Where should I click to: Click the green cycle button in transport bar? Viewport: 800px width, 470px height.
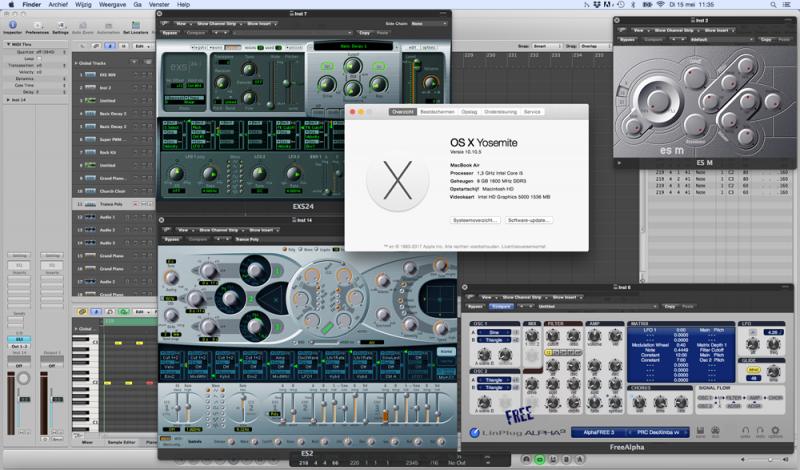pyautogui.click(x=539, y=459)
